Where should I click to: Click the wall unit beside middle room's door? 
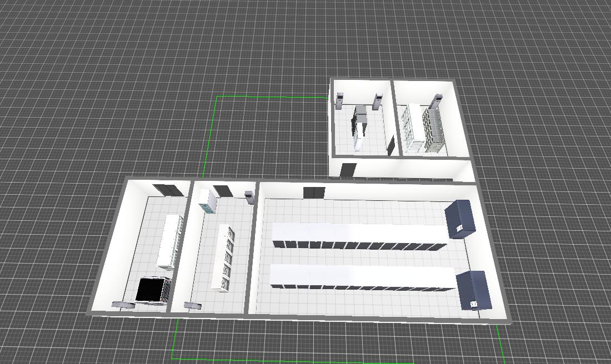pyautogui.click(x=249, y=197)
